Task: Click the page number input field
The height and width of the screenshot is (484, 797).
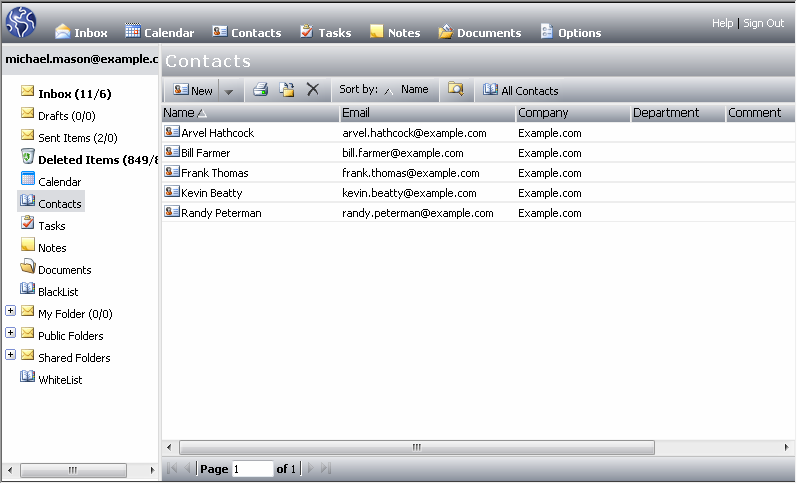Action: coord(252,469)
